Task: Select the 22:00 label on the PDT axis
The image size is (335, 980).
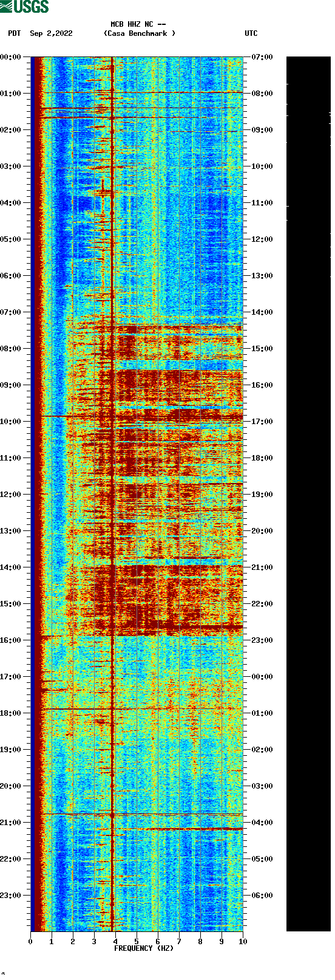Action: [11, 859]
